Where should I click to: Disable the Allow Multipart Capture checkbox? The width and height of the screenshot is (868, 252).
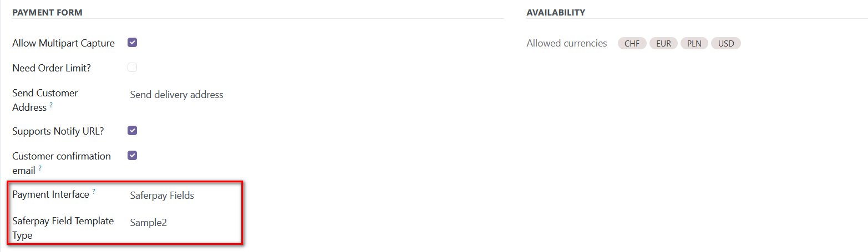(132, 43)
